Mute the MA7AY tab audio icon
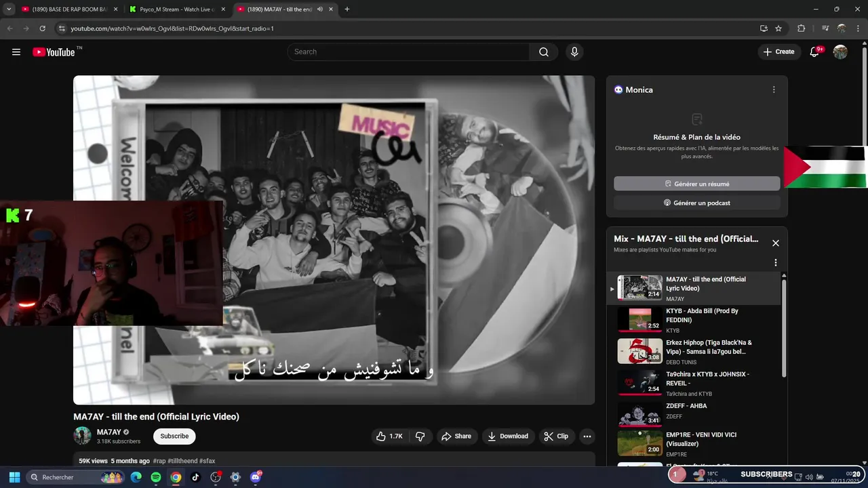 point(320,9)
